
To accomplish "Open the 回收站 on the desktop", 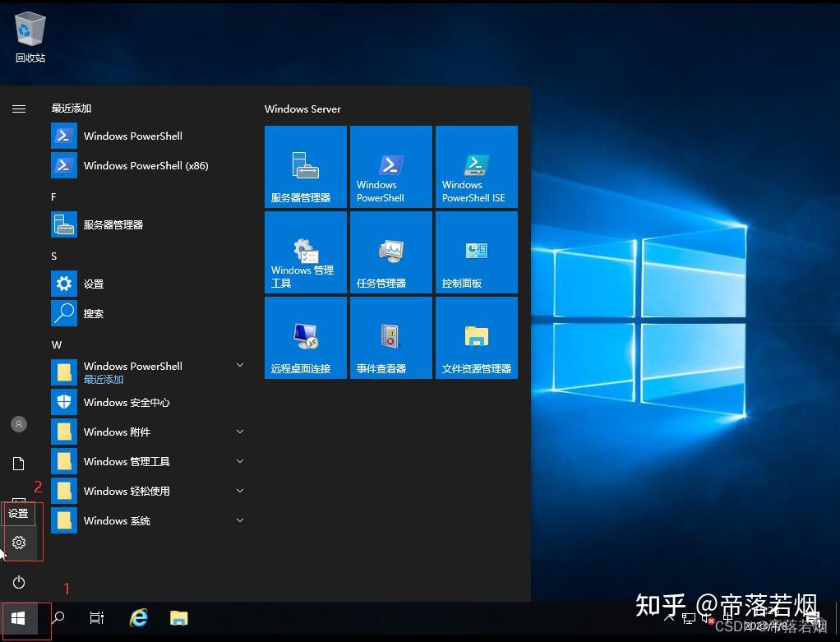I will [x=30, y=33].
